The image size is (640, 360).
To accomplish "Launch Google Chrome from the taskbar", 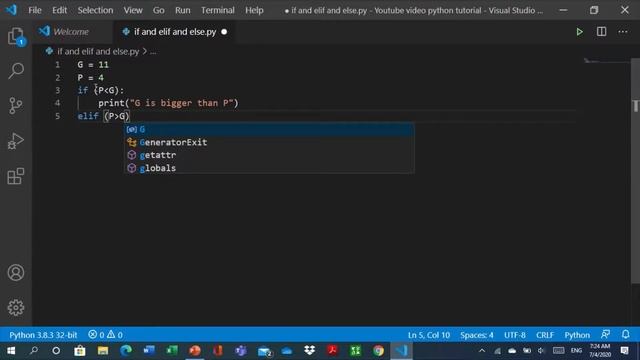I will [x=378, y=351].
